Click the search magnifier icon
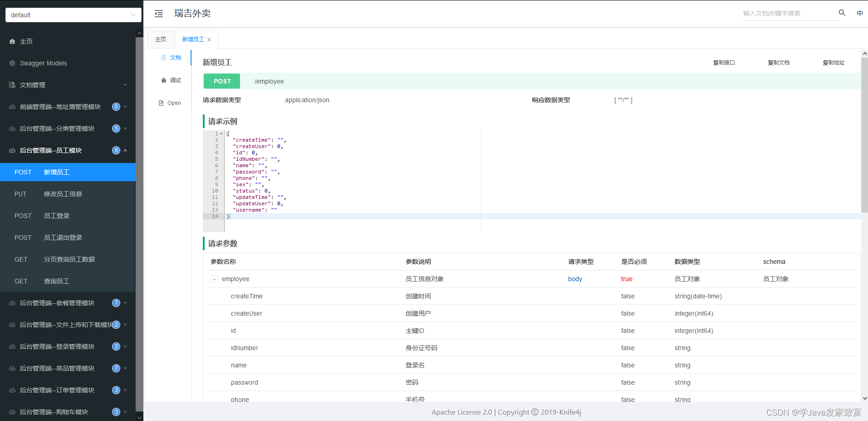 (842, 13)
